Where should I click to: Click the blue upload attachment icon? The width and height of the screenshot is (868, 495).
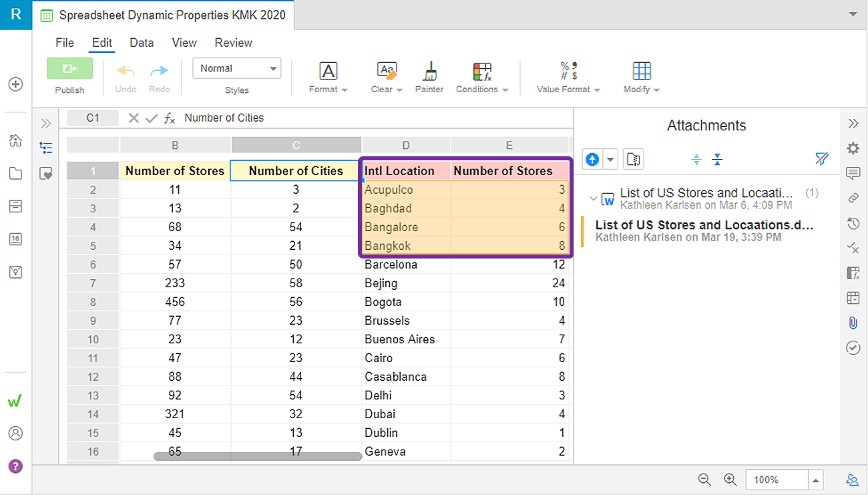click(592, 159)
